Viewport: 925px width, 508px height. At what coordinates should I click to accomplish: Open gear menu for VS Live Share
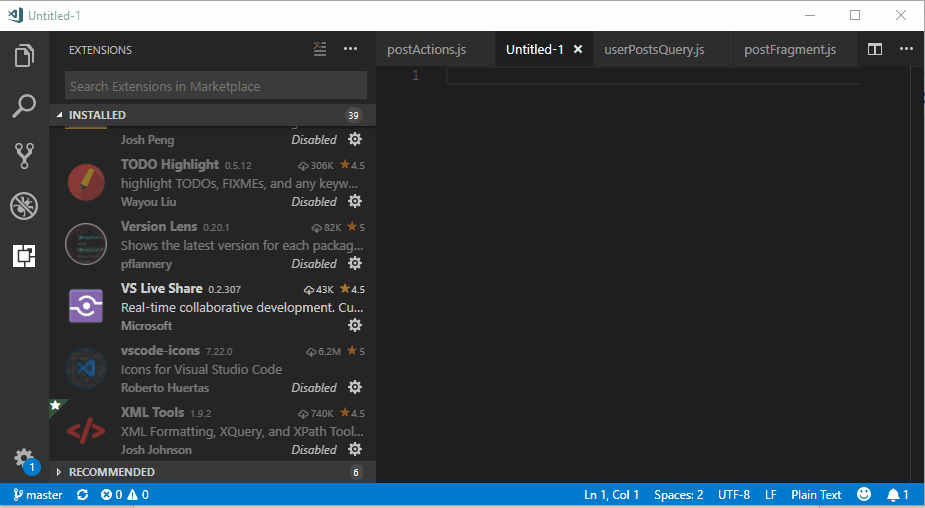pyautogui.click(x=355, y=325)
